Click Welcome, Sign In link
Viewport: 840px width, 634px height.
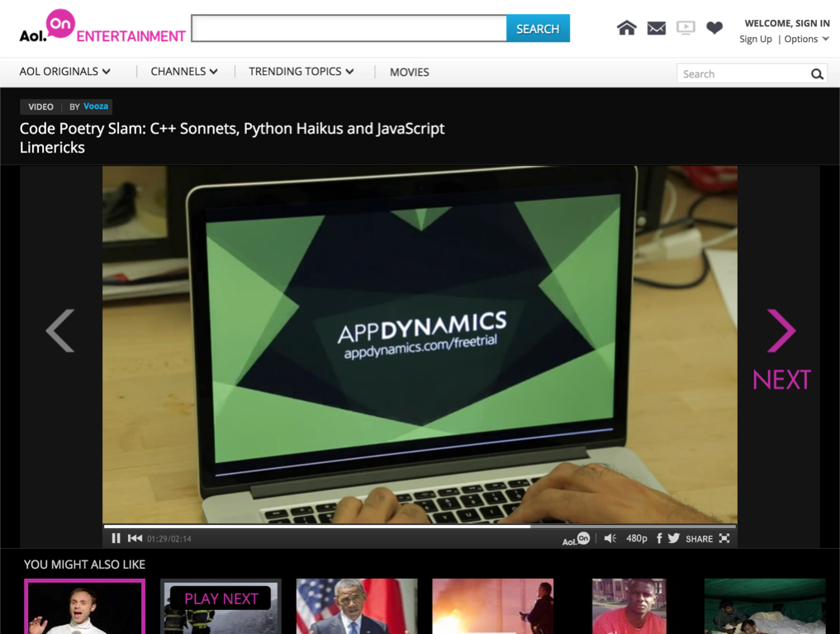787,23
